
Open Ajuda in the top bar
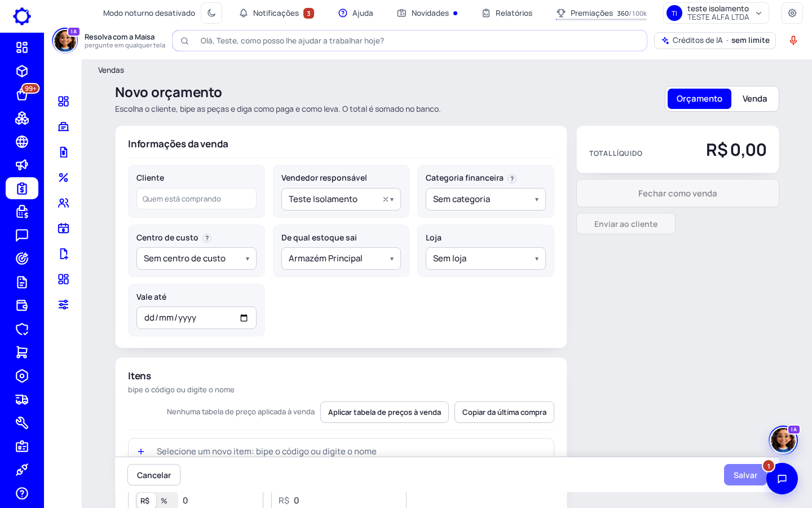(x=356, y=13)
